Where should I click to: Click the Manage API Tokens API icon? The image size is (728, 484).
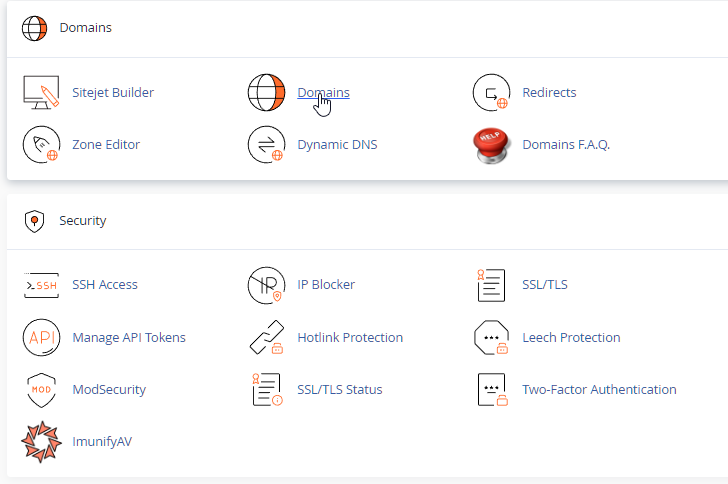coord(41,337)
